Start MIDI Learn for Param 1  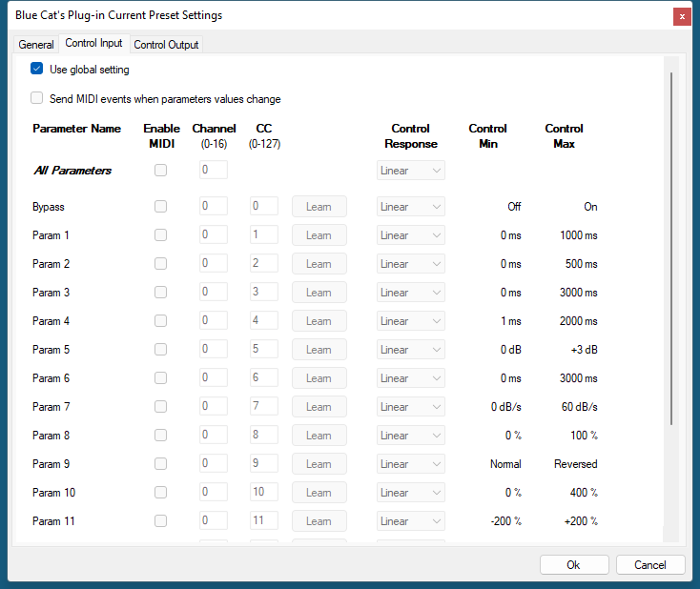(319, 235)
